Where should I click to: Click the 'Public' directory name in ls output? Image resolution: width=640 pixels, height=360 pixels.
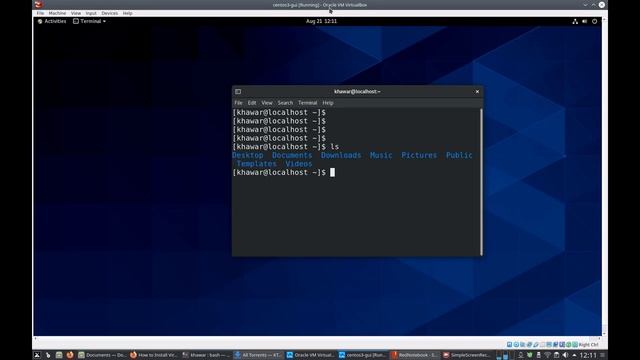[x=459, y=155]
